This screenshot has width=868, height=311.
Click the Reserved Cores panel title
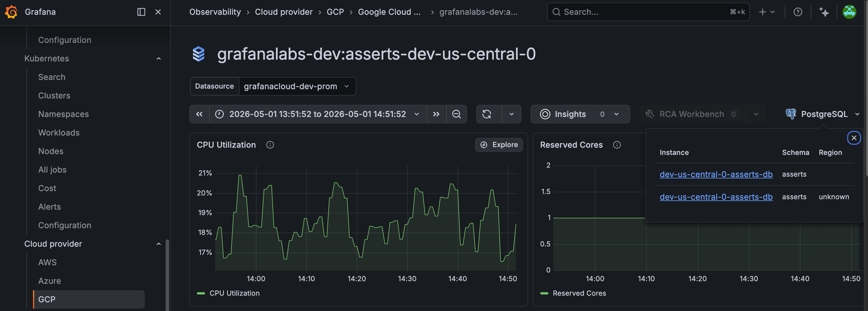pos(571,145)
